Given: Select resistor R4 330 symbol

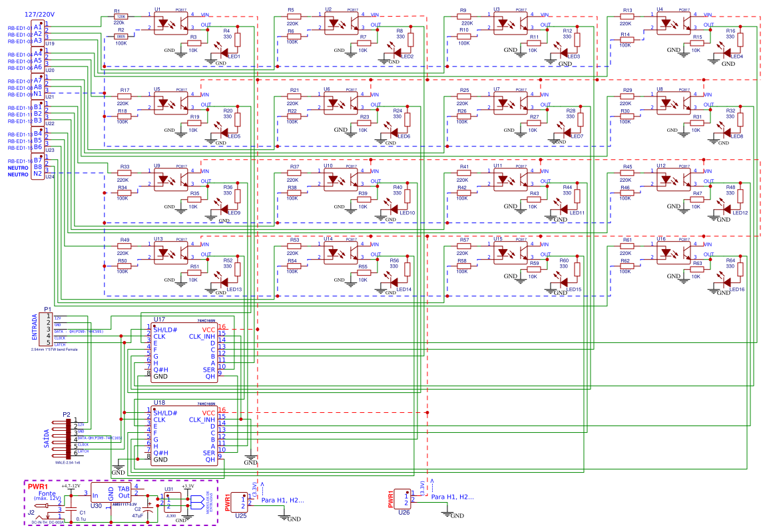Looking at the screenshot, I should (238, 39).
